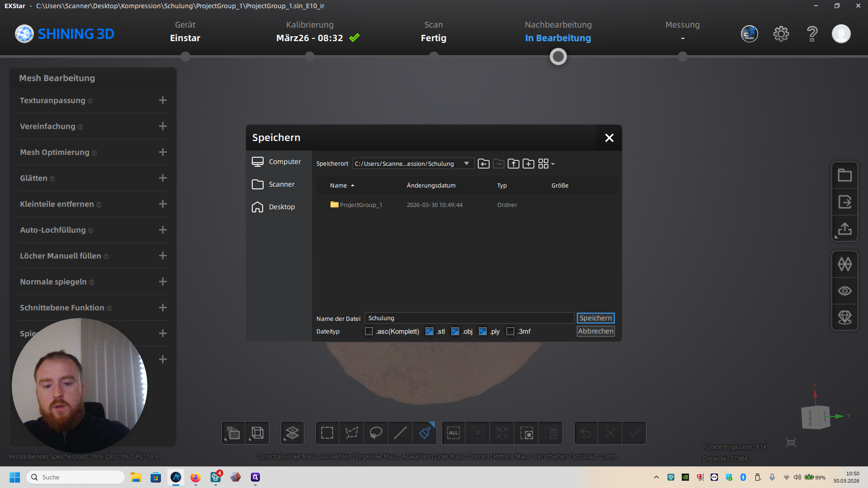Click the new folder icon in save dialog

(x=528, y=164)
